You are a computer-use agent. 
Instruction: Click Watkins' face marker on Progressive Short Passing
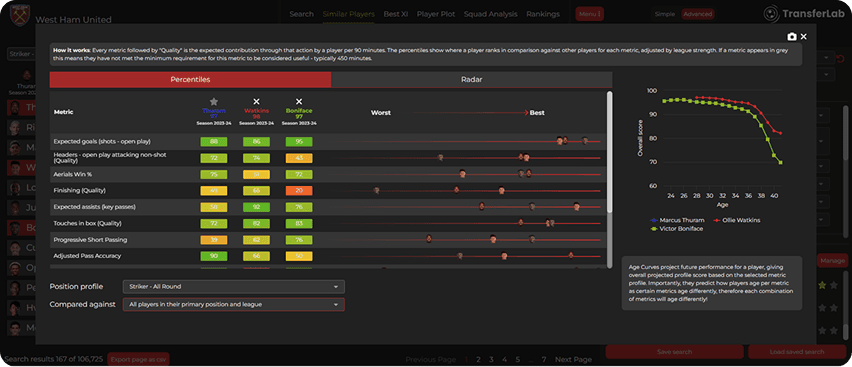click(x=493, y=239)
